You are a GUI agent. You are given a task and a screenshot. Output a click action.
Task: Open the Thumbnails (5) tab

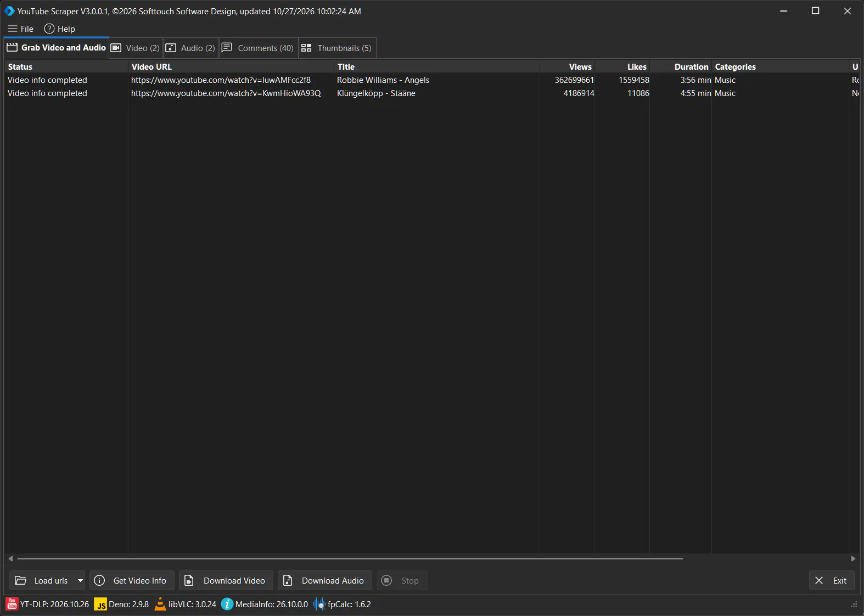(x=337, y=48)
